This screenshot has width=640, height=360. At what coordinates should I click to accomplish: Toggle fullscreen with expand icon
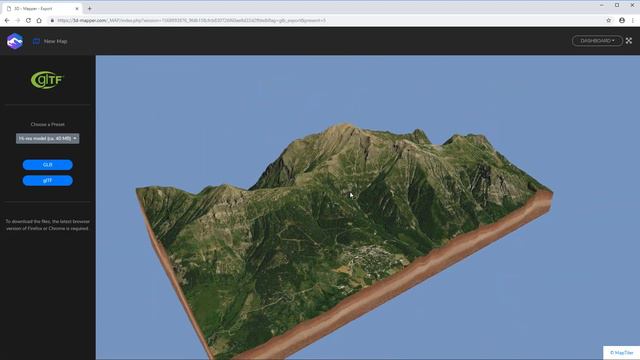(629, 41)
